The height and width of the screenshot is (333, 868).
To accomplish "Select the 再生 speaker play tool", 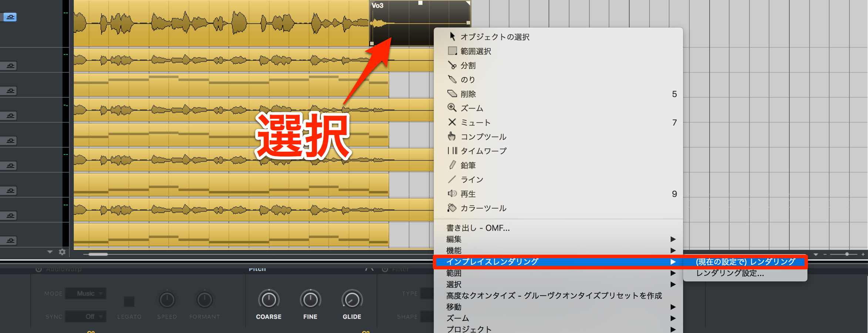I will (x=559, y=194).
